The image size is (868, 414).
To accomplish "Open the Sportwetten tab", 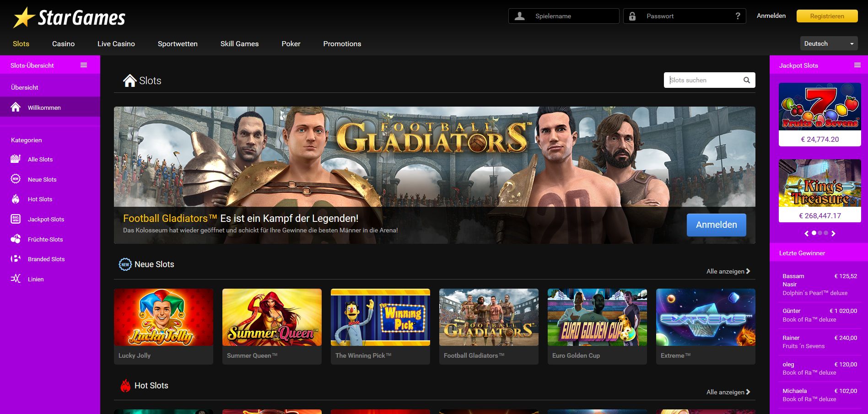I will (x=178, y=43).
